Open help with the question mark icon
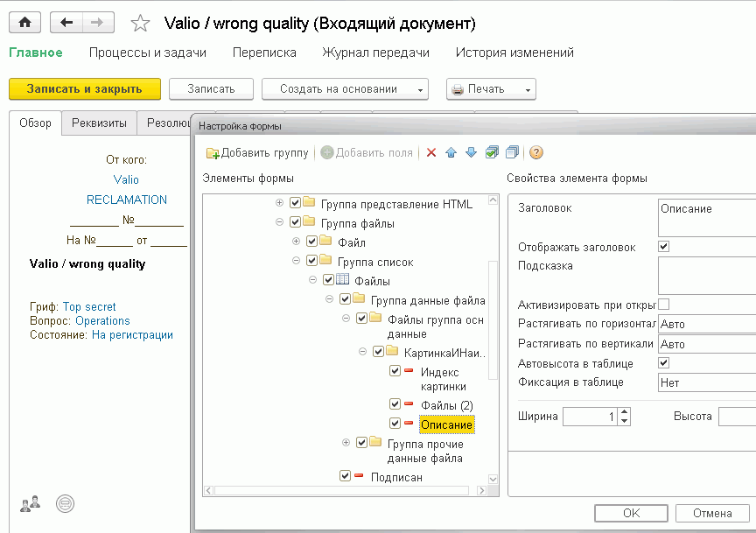Viewport: 756px width, 533px height. (x=536, y=153)
